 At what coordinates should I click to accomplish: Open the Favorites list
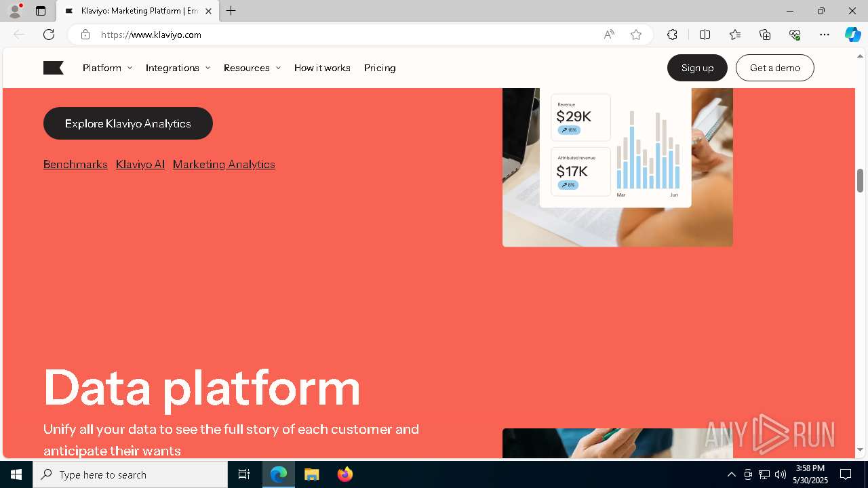click(x=735, y=35)
